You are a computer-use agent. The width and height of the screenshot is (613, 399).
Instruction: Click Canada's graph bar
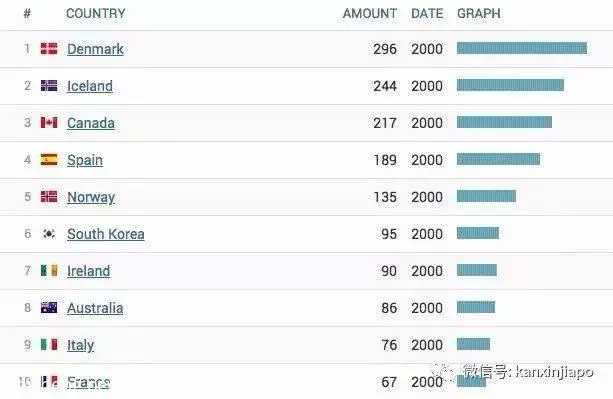click(x=504, y=122)
